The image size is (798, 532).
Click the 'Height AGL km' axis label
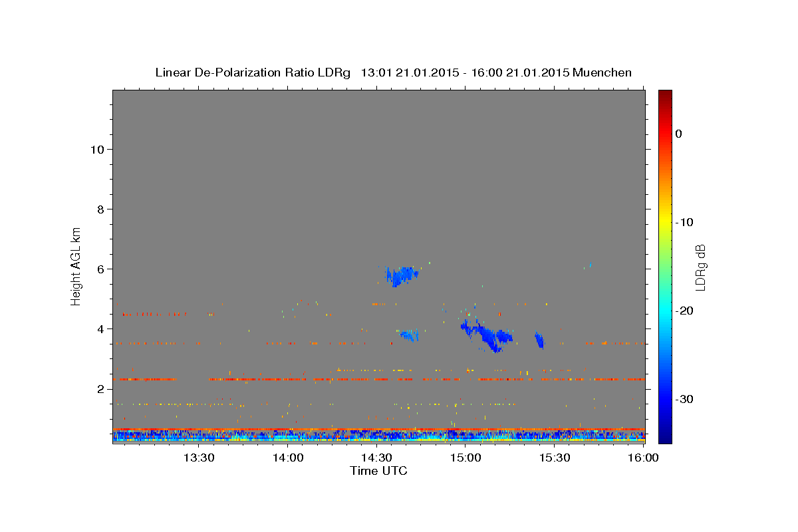point(76,265)
